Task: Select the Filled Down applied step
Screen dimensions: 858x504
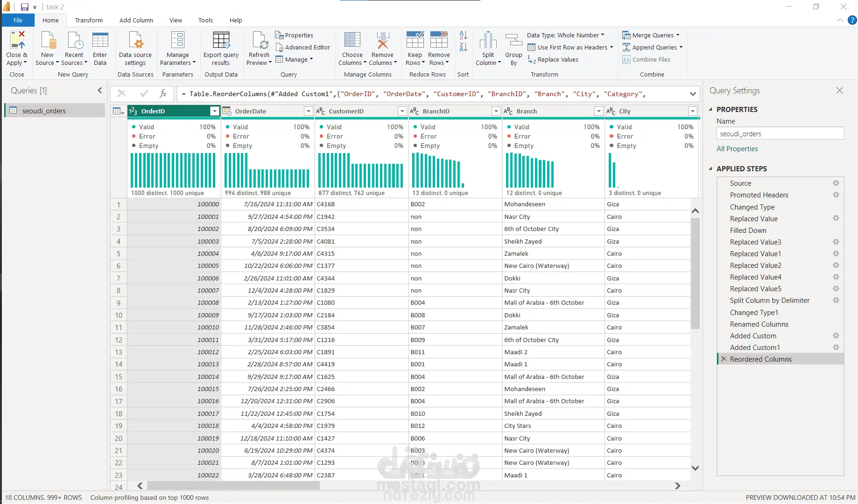Action: click(748, 231)
